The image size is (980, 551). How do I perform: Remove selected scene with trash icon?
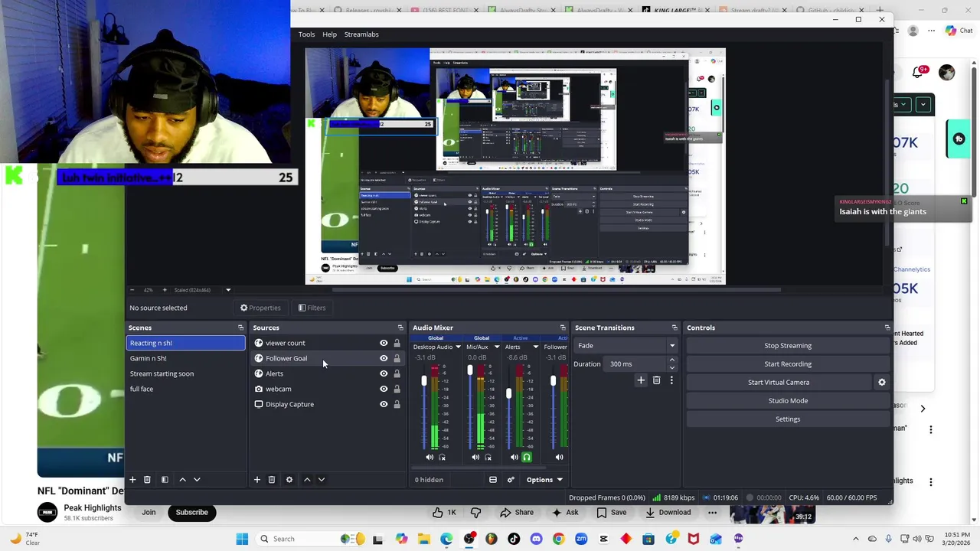[147, 480]
